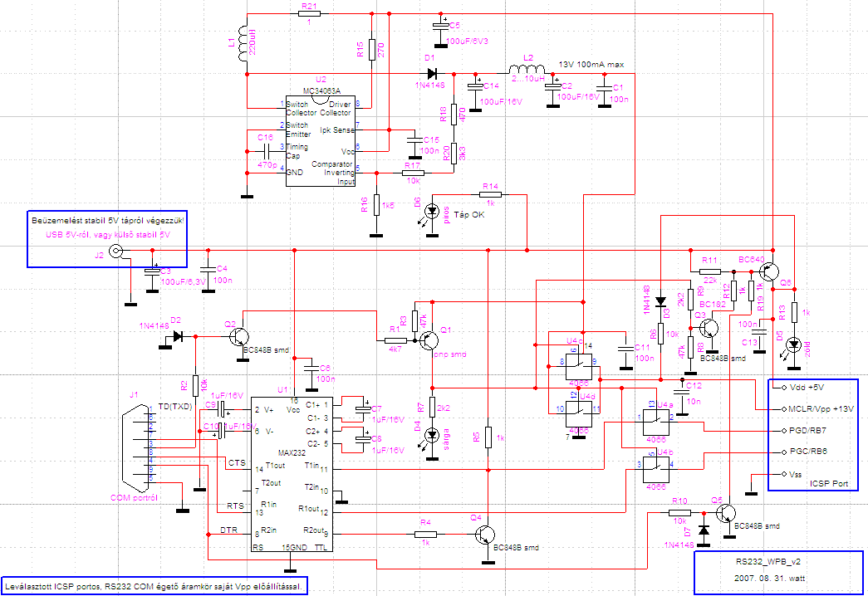Click the Vdd +5V ICSP terminal
This screenshot has width=868, height=596.
click(x=806, y=388)
